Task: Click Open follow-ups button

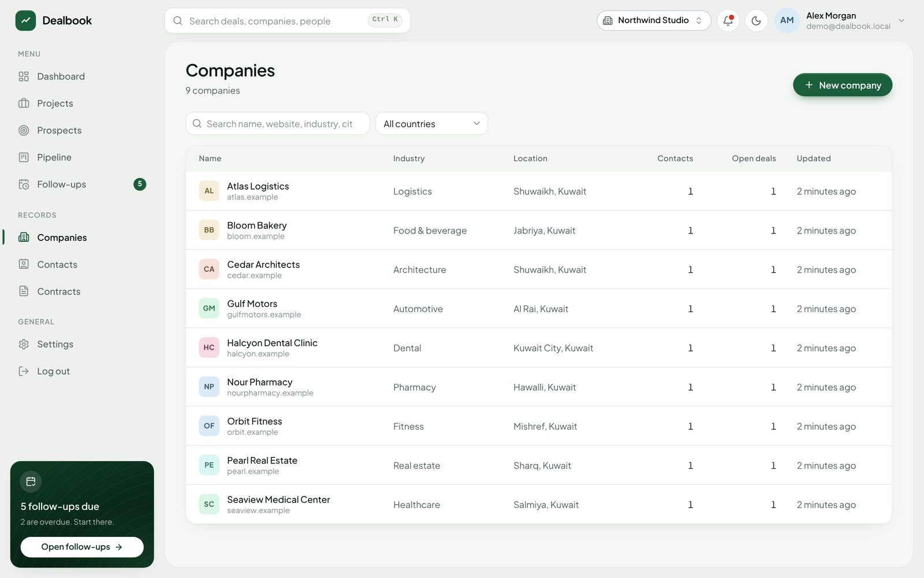Action: 82,547
